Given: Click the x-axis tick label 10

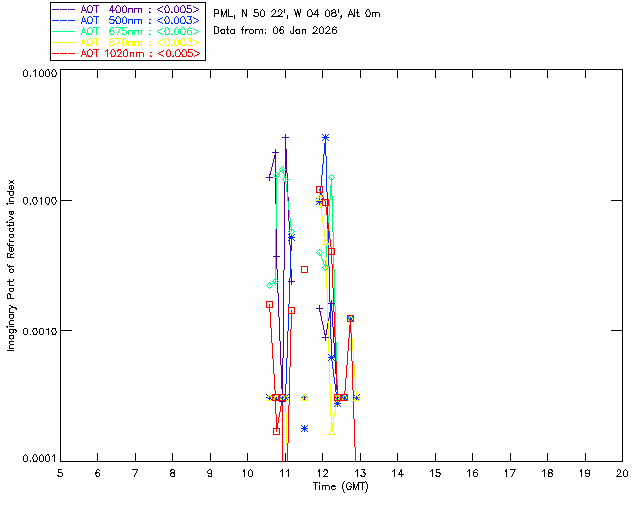Looking at the screenshot, I should click(248, 473).
